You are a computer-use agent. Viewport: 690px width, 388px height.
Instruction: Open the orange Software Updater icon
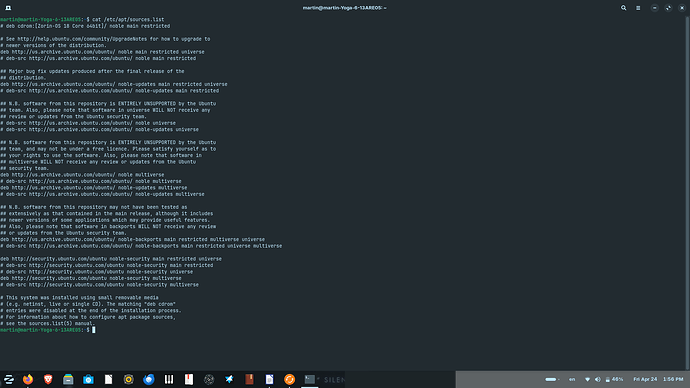pyautogui.click(x=290, y=379)
